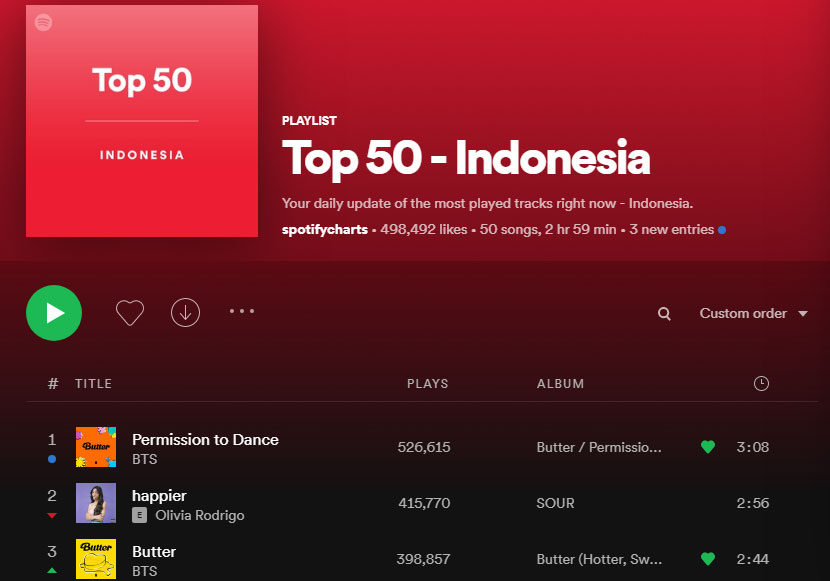Click the PLAYLIST label above the heading
Screen dimensions: 830x581
coord(309,121)
